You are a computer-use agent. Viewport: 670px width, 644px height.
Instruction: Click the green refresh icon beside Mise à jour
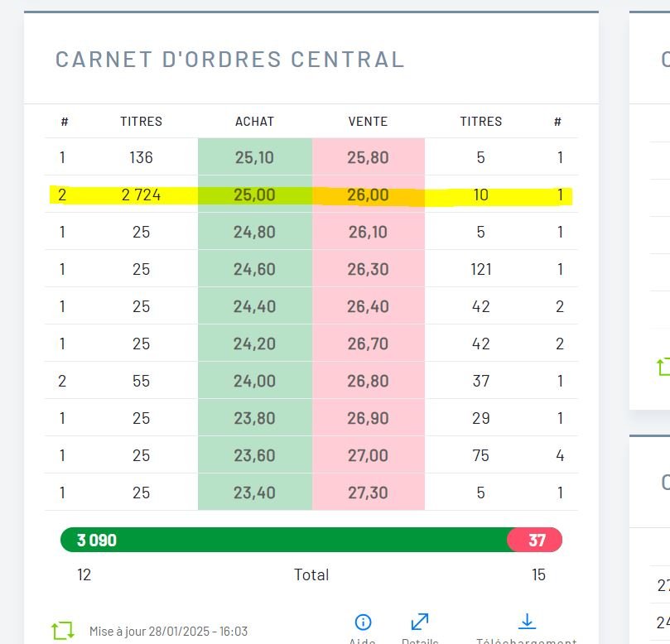click(63, 631)
